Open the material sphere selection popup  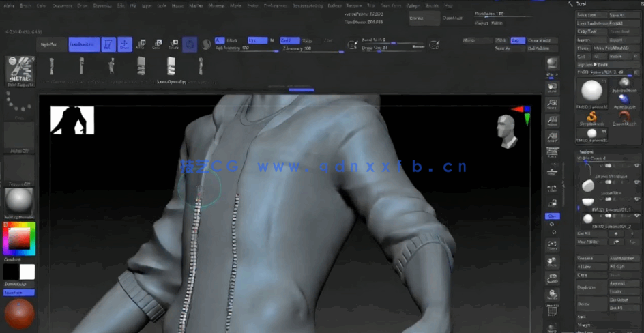19,201
